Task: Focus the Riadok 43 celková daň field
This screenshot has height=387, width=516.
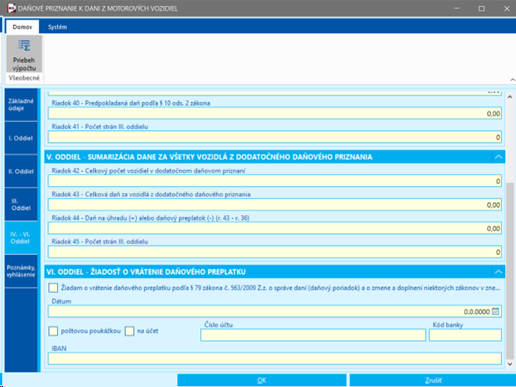Action: [x=275, y=205]
